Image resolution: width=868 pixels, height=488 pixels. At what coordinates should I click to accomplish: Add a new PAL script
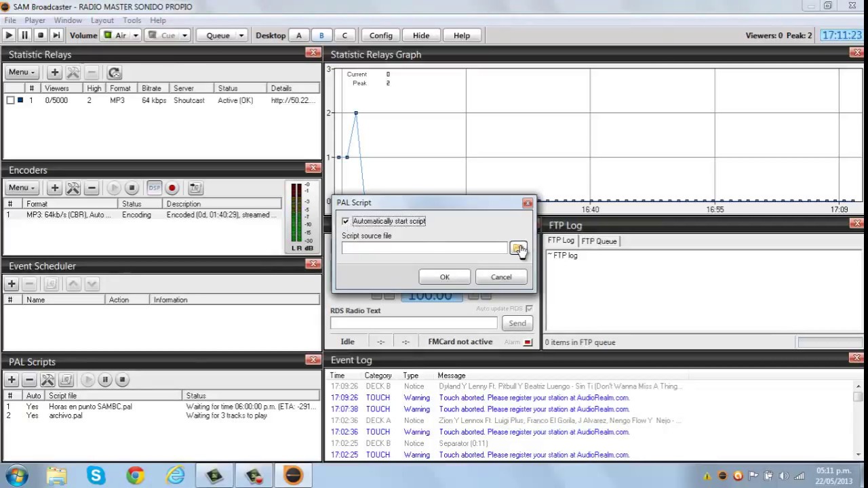(12, 380)
